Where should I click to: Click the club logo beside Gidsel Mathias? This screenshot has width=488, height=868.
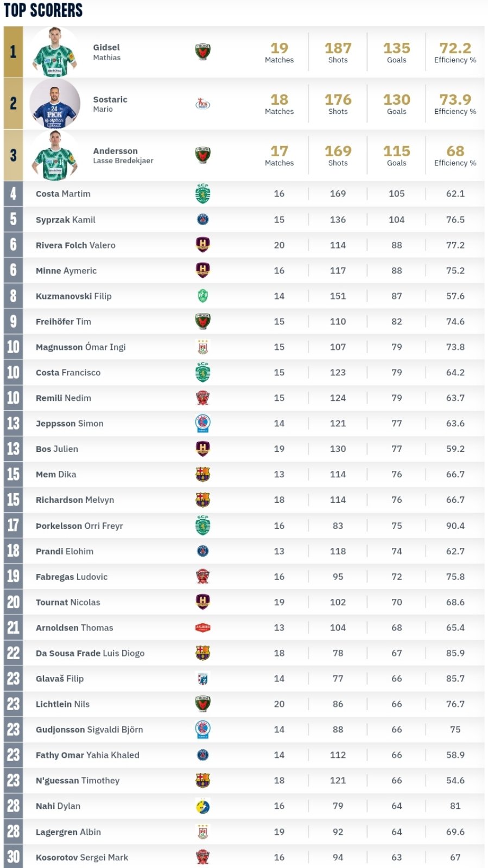pos(202,52)
